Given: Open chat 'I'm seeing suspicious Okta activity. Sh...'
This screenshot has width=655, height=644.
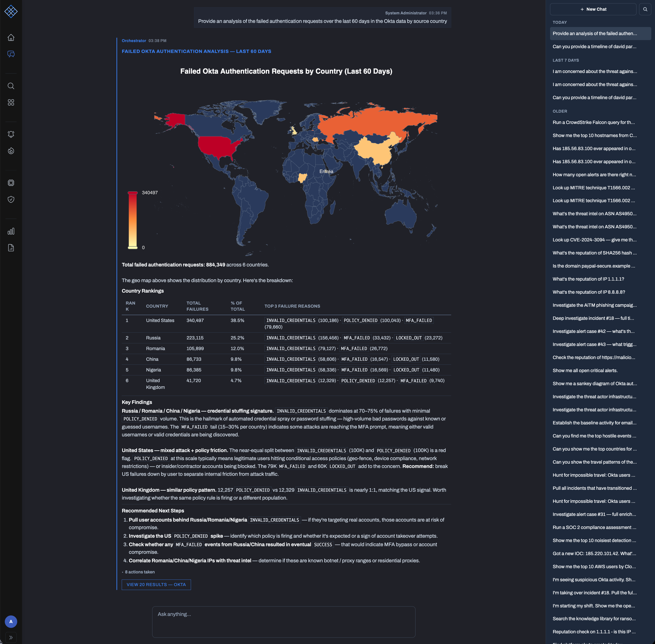Looking at the screenshot, I should (600, 580).
